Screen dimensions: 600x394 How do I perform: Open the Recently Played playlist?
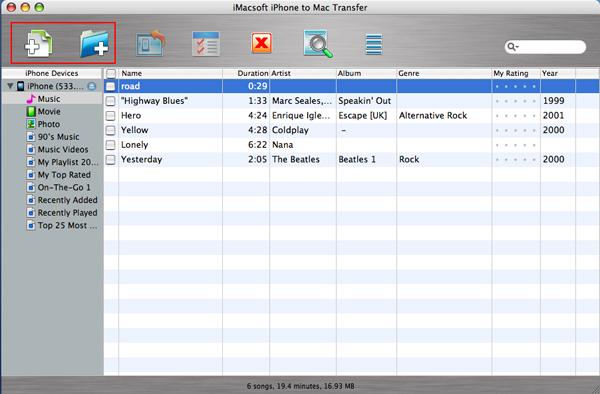click(67, 212)
